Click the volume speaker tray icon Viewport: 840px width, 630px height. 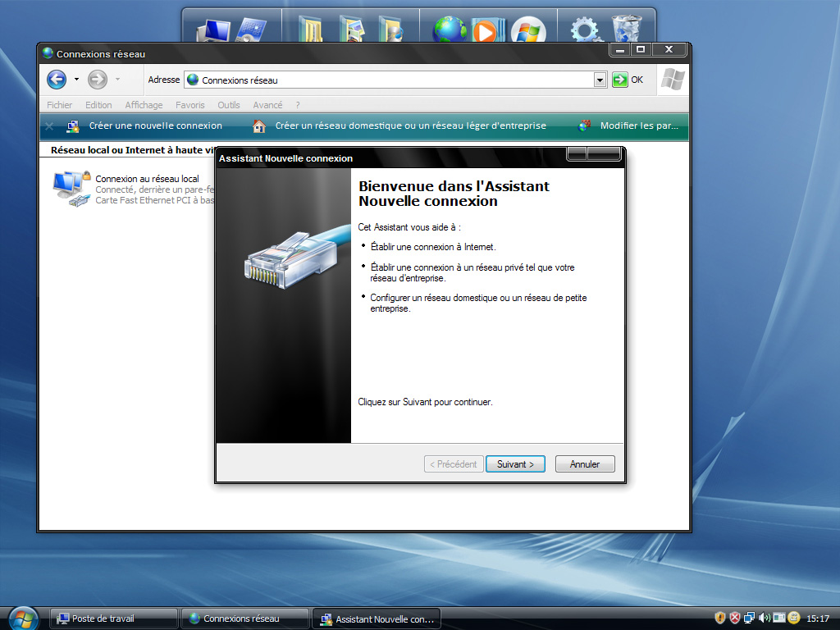(764, 619)
